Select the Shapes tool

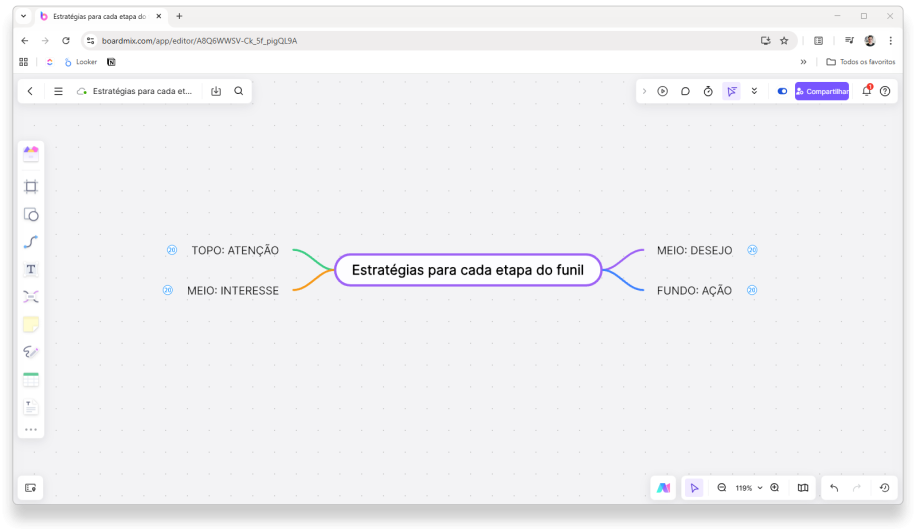tap(31, 215)
